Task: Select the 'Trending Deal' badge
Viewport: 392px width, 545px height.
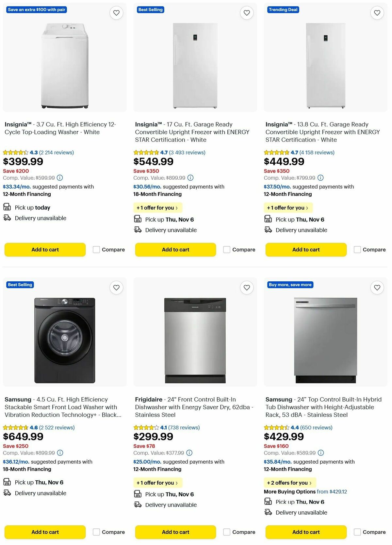Action: [x=283, y=9]
